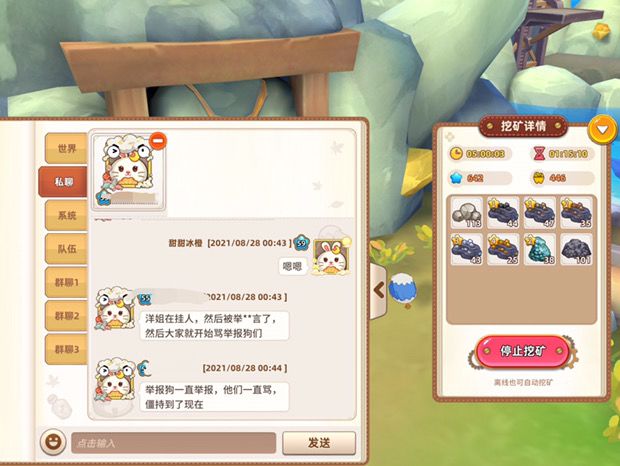Click the 停止挖矿 stop mining button
The width and height of the screenshot is (620, 466).
pyautogui.click(x=523, y=351)
